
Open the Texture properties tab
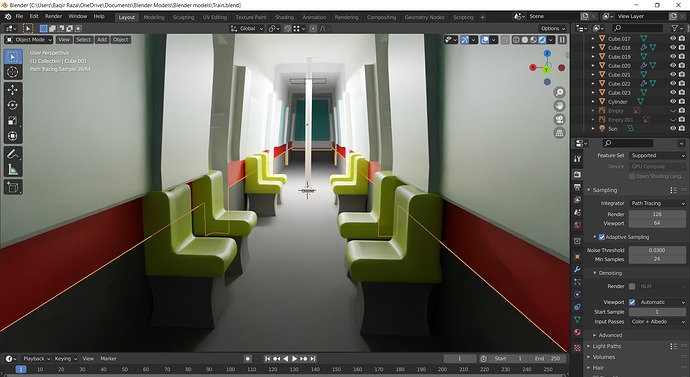[x=577, y=348]
